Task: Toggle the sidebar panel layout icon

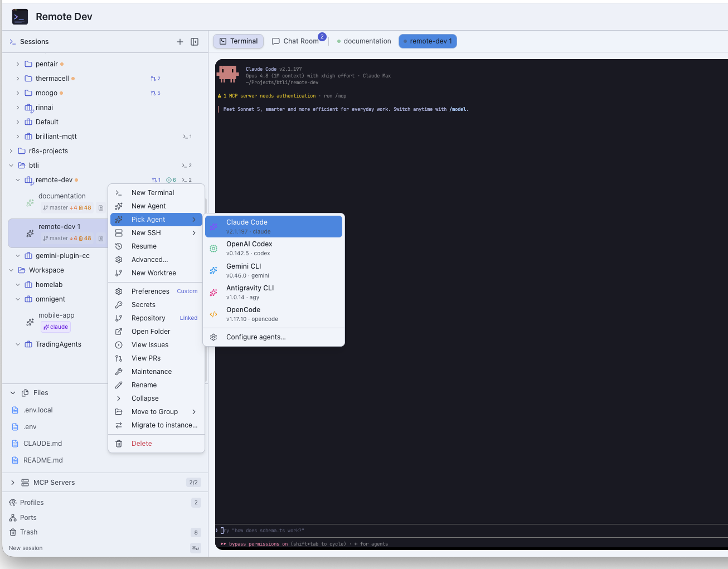Action: click(195, 42)
